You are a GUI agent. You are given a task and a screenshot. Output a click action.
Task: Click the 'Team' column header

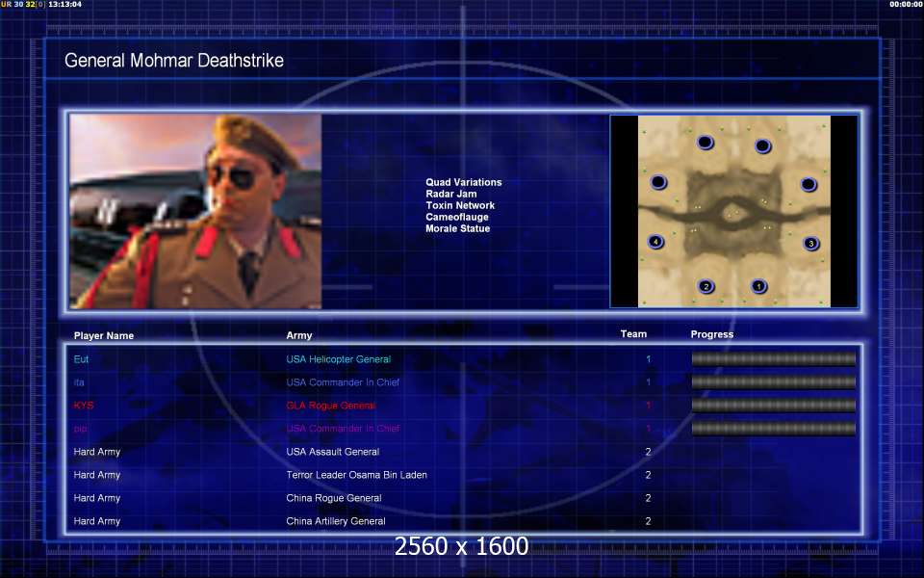point(633,334)
